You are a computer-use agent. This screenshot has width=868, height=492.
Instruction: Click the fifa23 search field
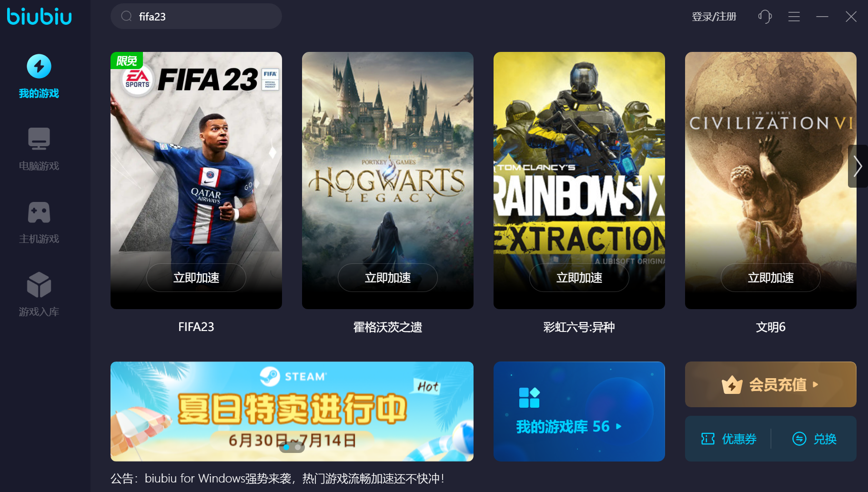pos(196,17)
